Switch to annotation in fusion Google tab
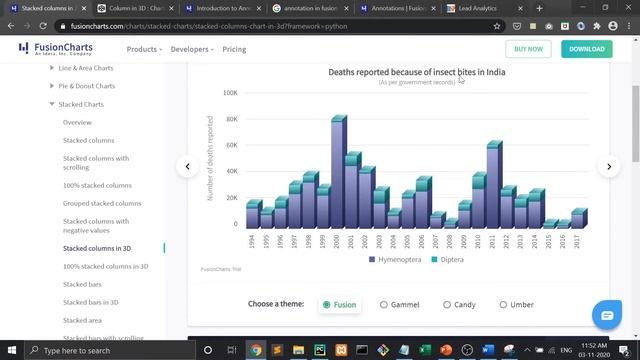Screen dimensions: 640x360 pyautogui.click(x=311, y=8)
